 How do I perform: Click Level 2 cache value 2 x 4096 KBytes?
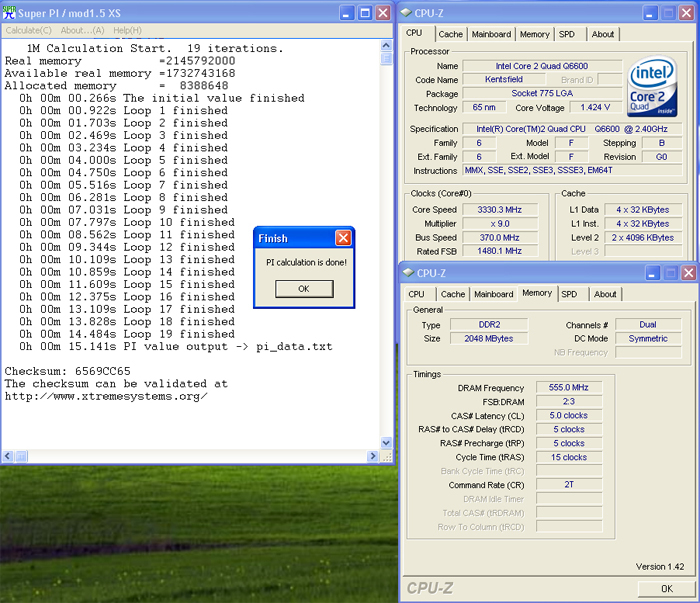coord(643,237)
